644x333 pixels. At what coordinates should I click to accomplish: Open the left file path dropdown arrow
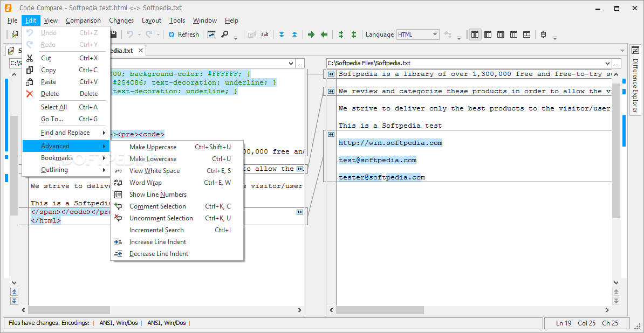coord(291,63)
